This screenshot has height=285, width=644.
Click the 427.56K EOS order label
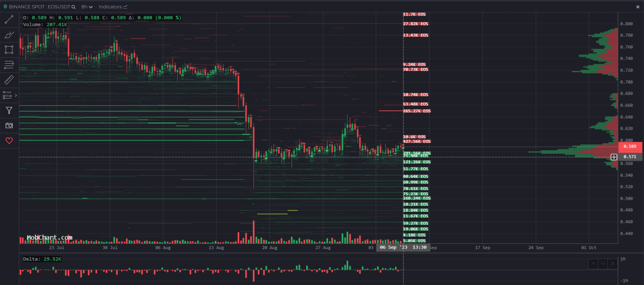(417, 141)
